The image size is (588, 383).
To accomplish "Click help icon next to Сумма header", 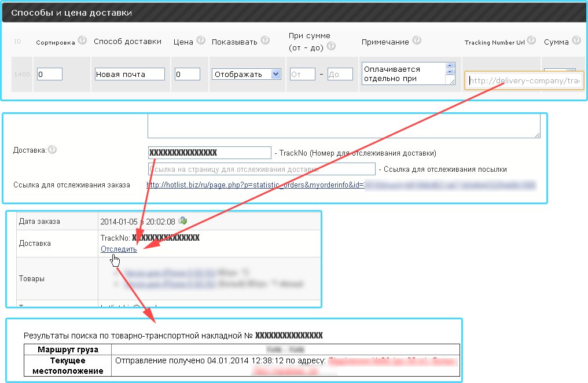I will point(576,40).
